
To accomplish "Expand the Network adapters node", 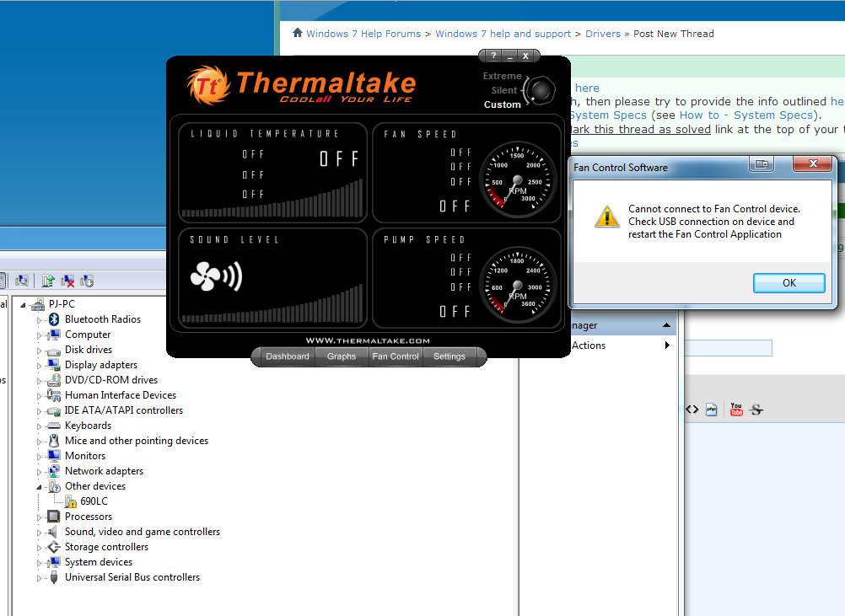I will coord(39,472).
